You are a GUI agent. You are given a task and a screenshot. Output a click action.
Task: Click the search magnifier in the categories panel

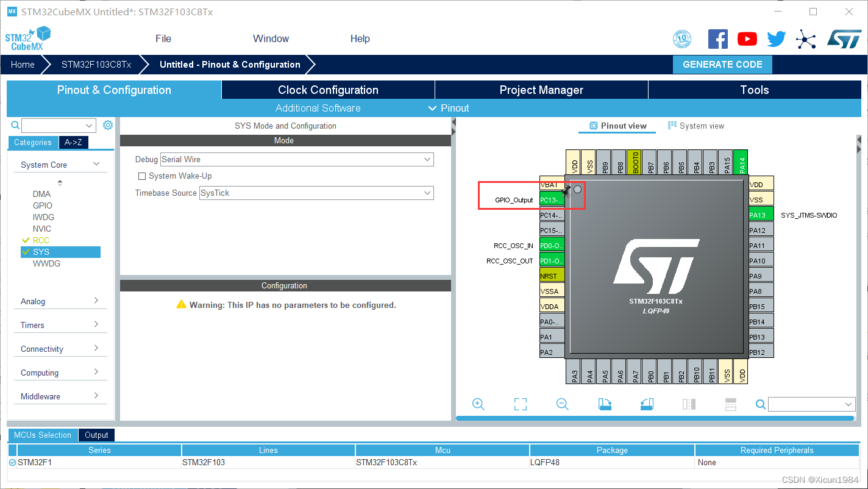tap(16, 125)
